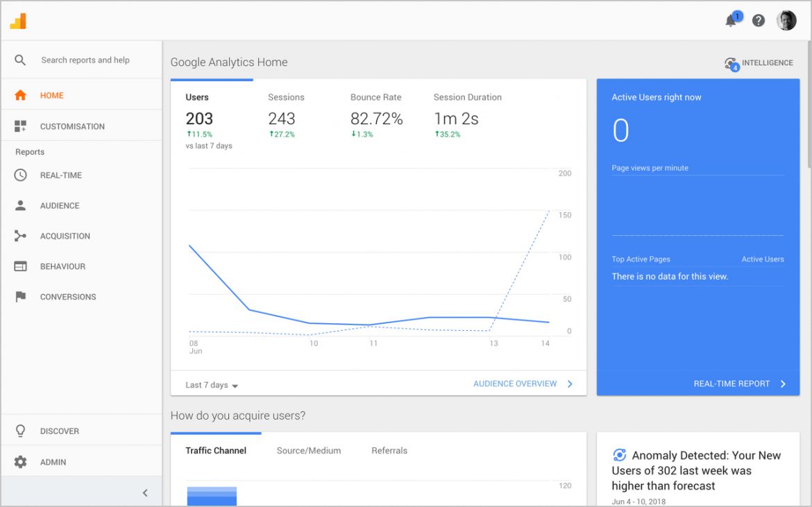The height and width of the screenshot is (507, 812).
Task: Select the Bounce Rate metric tab
Action: 376,115
